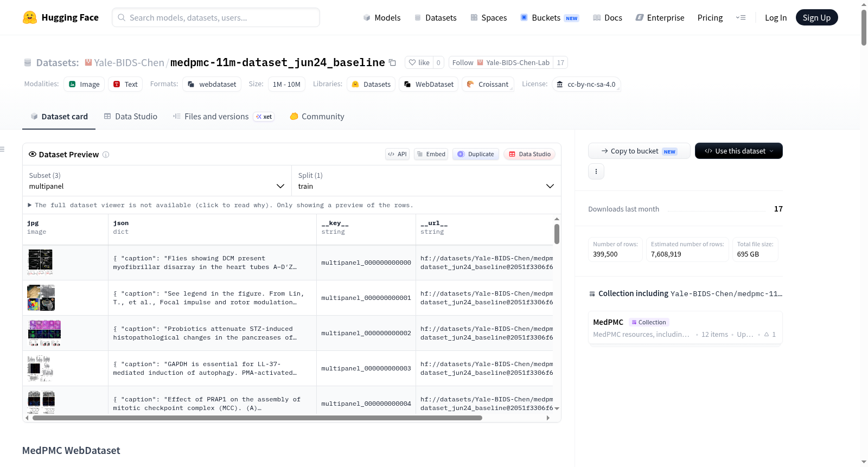Viewport: 868px width, 467px height.
Task: Click Copy to bucket
Action: [639, 151]
